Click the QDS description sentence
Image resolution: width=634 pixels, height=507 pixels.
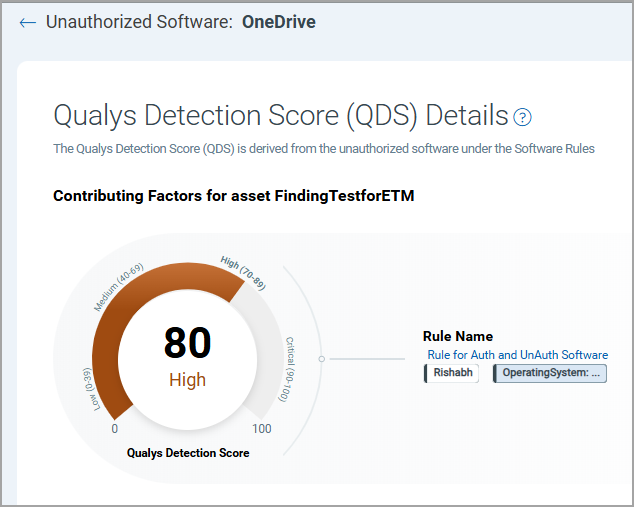(x=324, y=149)
